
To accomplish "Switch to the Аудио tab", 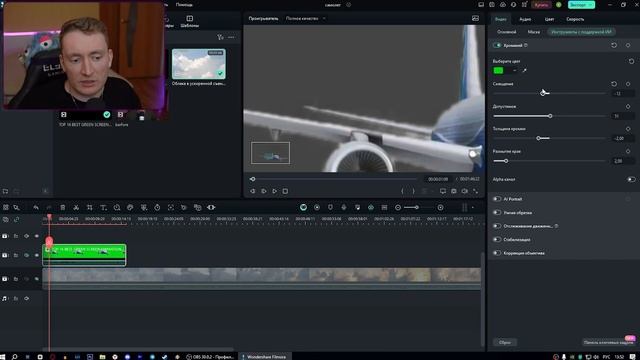I will pyautogui.click(x=525, y=19).
